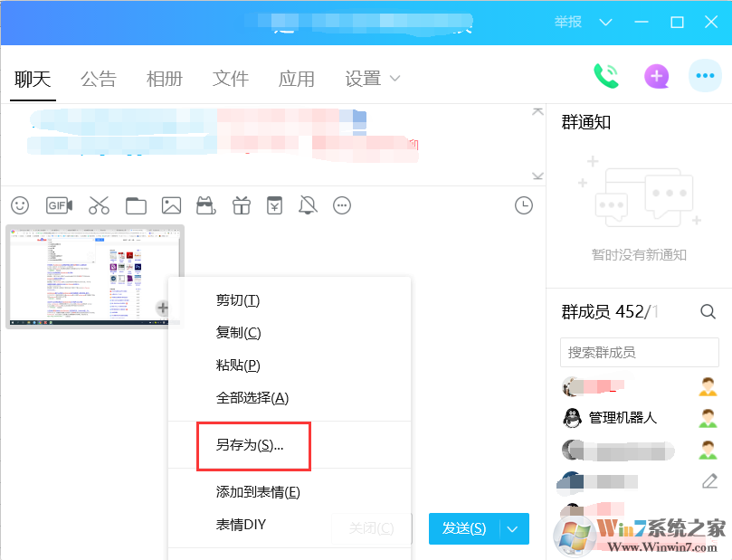
Task: Open the send file folder icon
Action: point(136,205)
